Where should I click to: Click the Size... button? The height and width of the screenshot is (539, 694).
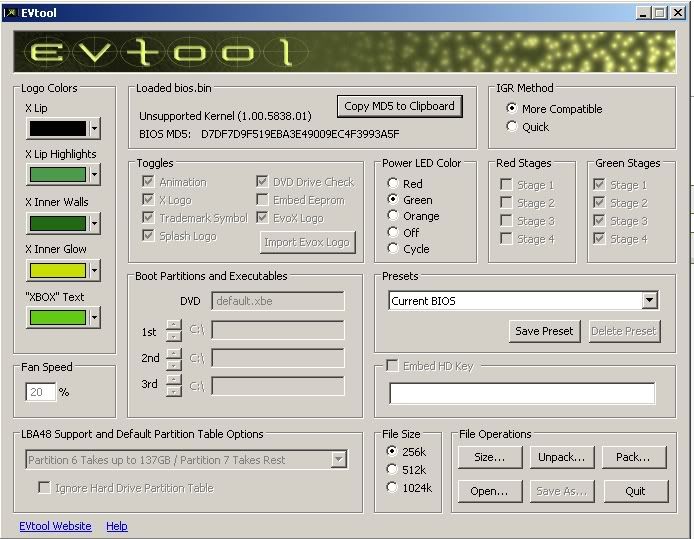point(490,457)
